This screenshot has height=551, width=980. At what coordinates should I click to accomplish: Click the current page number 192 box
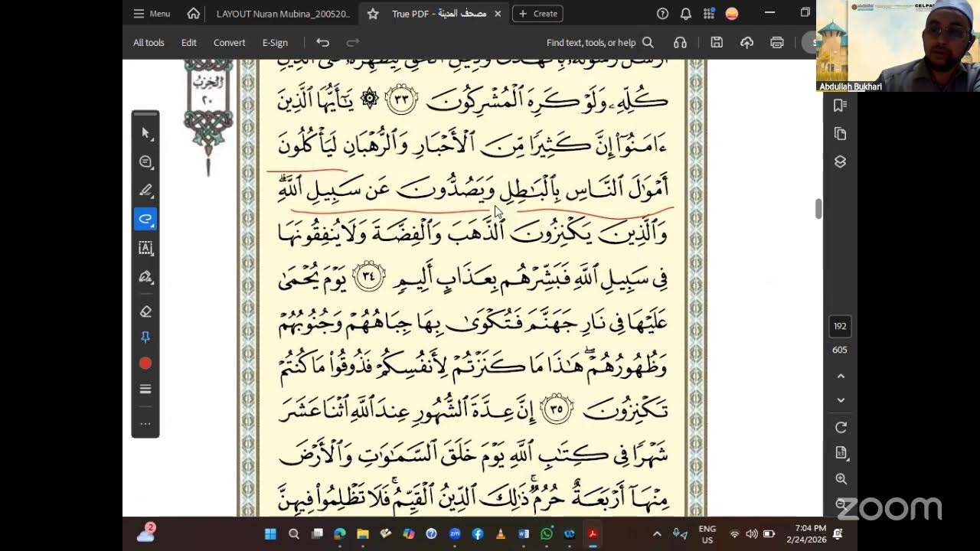[840, 326]
